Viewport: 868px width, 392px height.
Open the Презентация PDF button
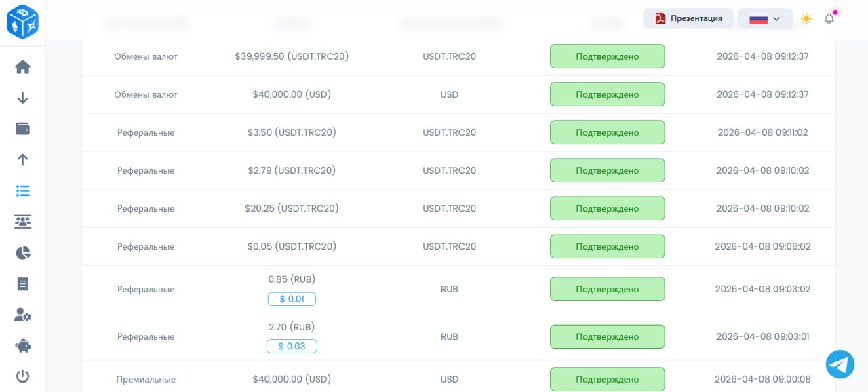click(688, 18)
